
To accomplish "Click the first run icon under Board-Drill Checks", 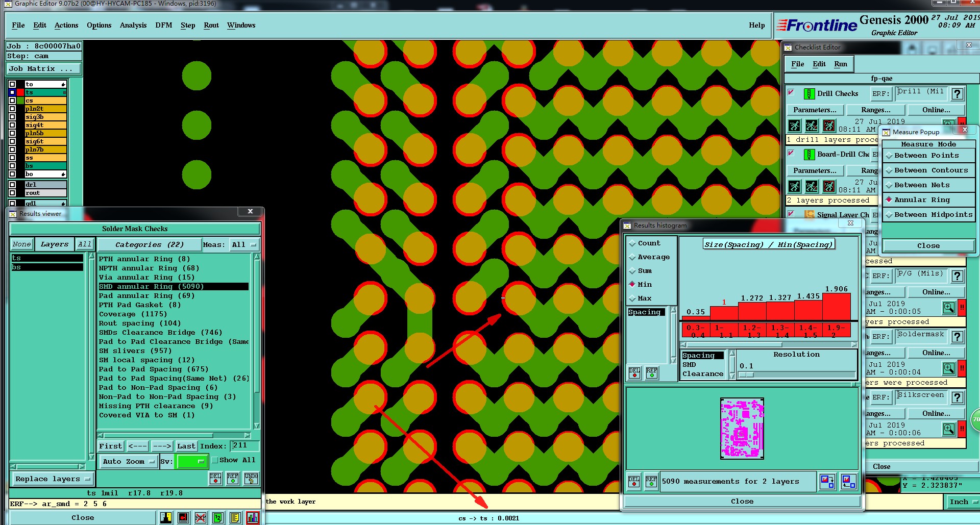I will tap(795, 186).
